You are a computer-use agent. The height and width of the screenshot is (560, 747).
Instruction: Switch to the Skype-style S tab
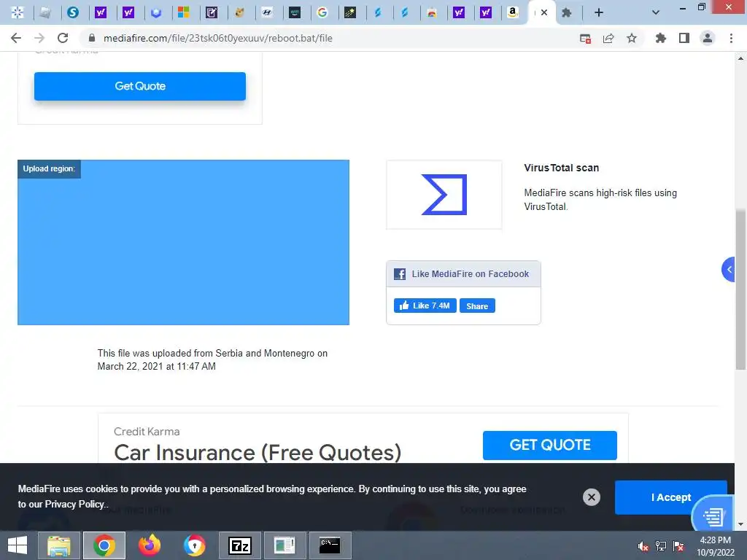[73, 12]
